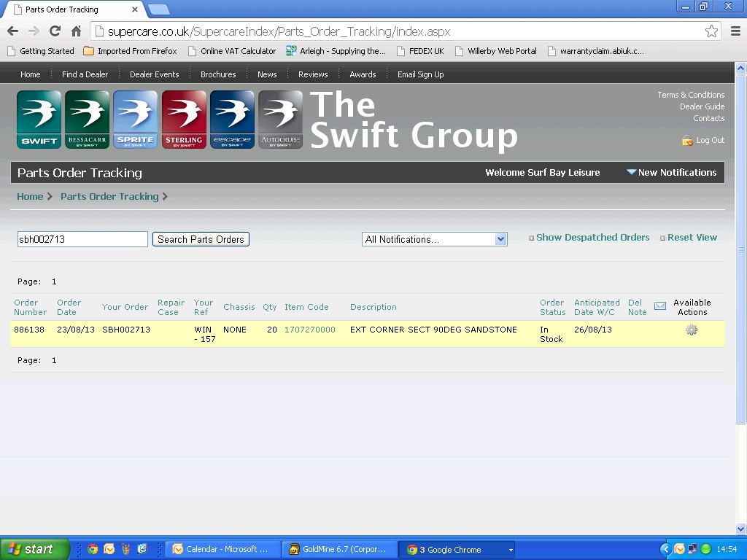
Task: Open Dealer Events menu
Action: pyautogui.click(x=155, y=74)
